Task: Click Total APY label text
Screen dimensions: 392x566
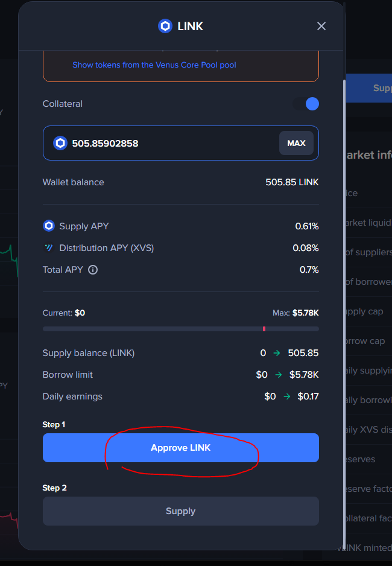Action: coord(63,270)
